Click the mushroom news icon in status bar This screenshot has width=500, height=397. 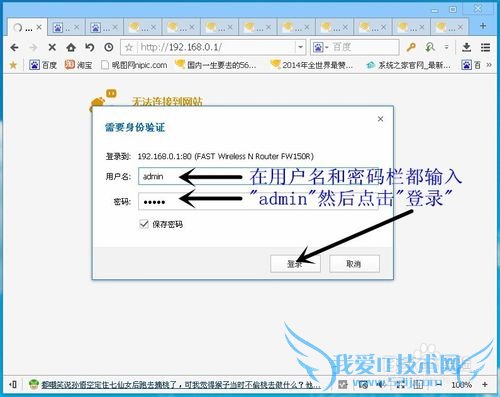(x=34, y=385)
